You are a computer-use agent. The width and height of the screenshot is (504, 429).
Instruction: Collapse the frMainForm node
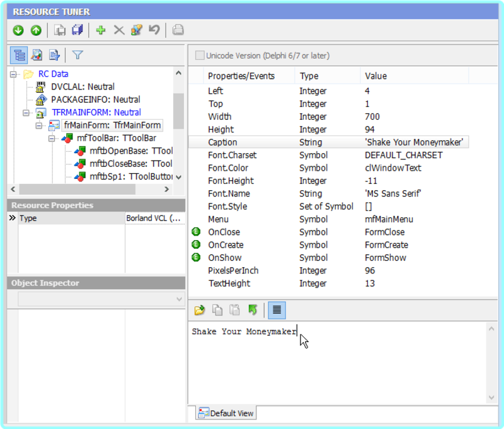pyautogui.click(x=39, y=125)
